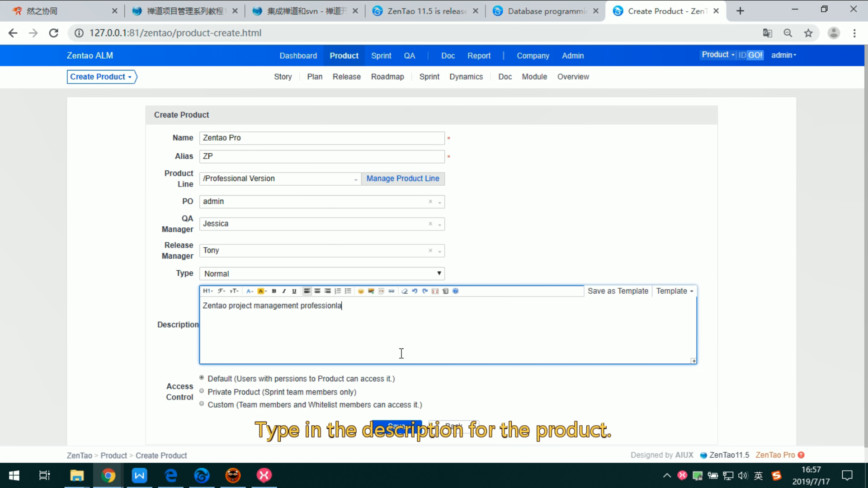Viewport: 868px width, 488px height.
Task: Switch description editor to fullscreen
Action: 435,291
